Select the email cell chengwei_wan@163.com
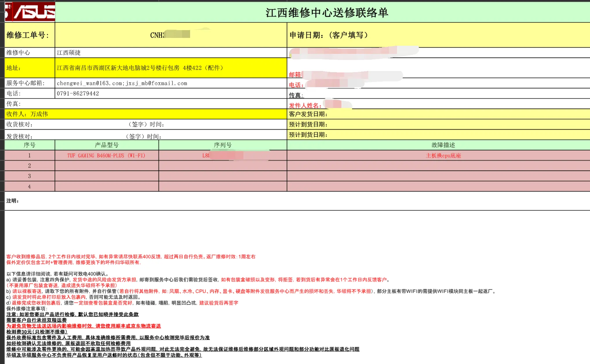Viewport: 590px width, 364px height. coord(171,83)
